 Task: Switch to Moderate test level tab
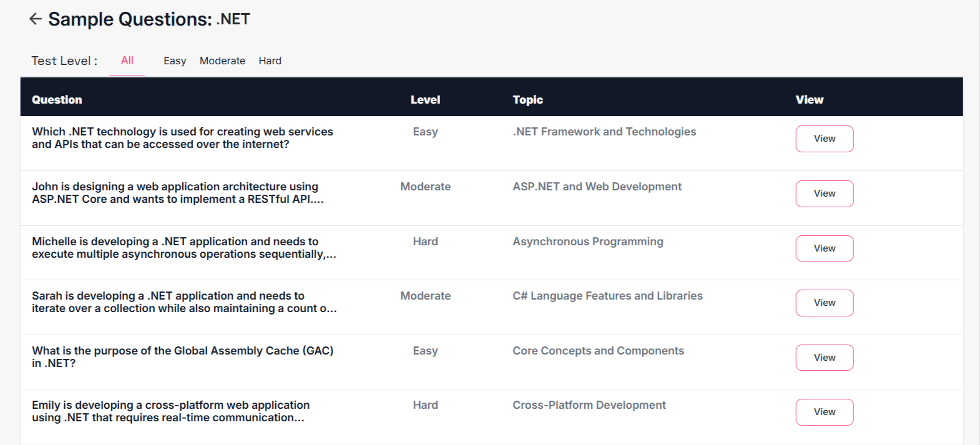coord(222,61)
